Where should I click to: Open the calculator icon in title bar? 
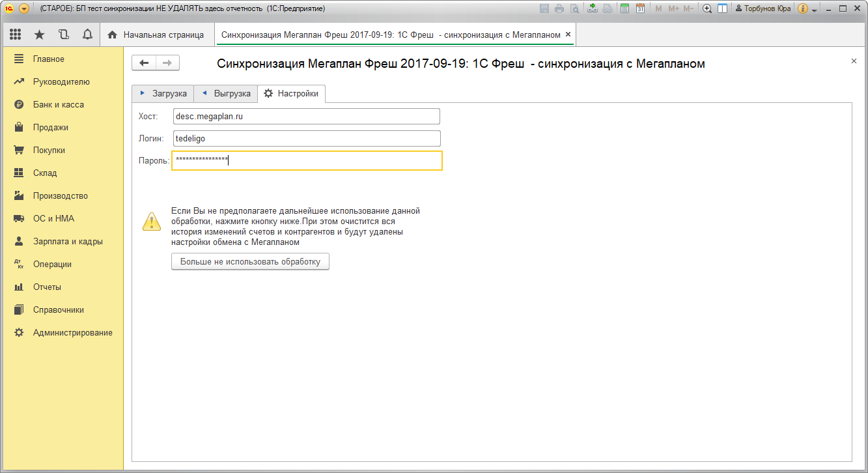pyautogui.click(x=625, y=8)
